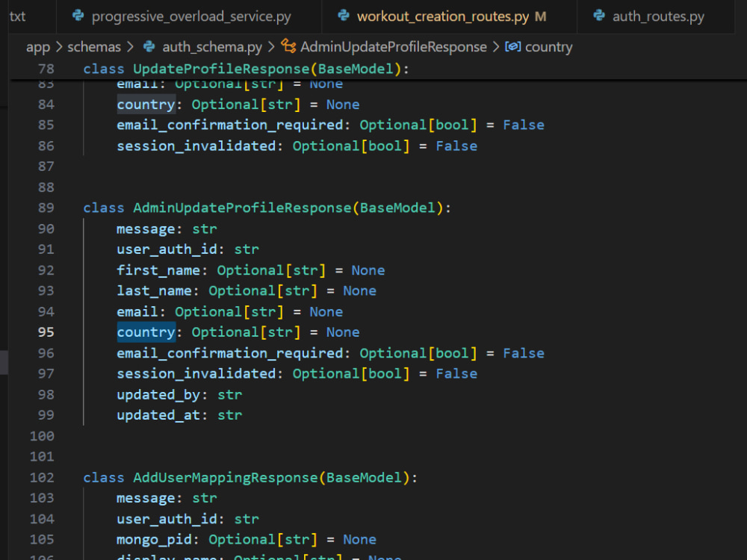
Task: Click the highlighted country on line 84
Action: tap(146, 105)
